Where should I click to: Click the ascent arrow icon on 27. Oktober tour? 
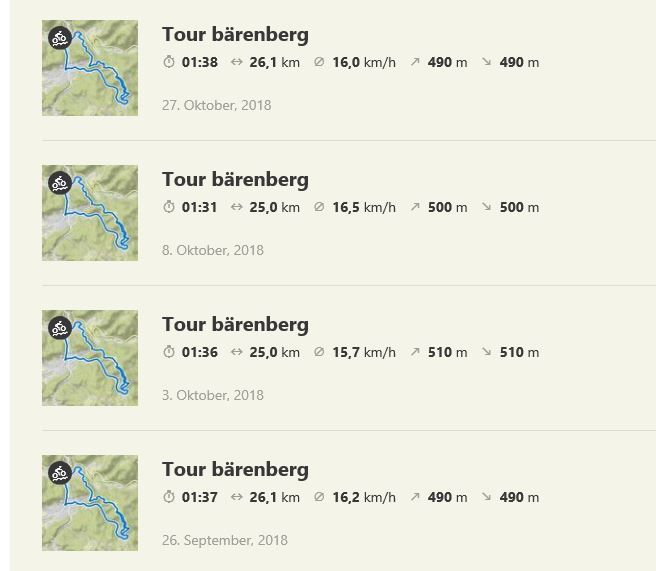point(415,61)
